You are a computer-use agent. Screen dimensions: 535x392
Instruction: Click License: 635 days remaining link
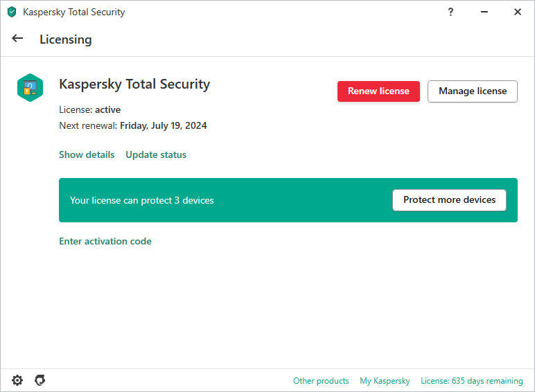tap(472, 381)
